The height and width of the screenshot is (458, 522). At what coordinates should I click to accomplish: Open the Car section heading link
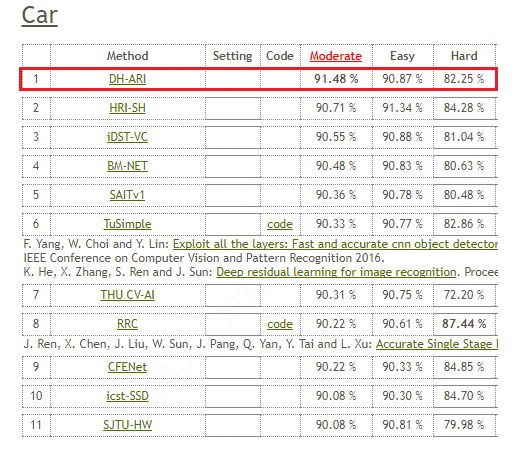(x=40, y=16)
